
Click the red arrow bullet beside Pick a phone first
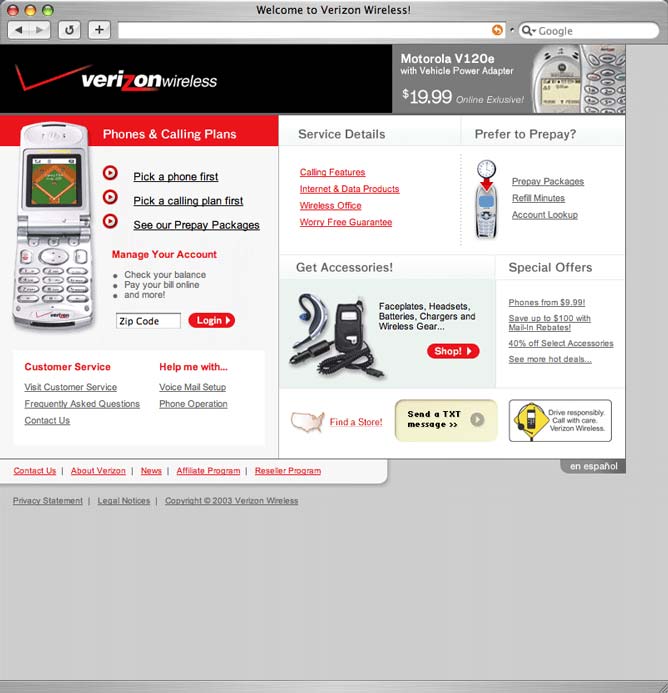click(x=110, y=173)
